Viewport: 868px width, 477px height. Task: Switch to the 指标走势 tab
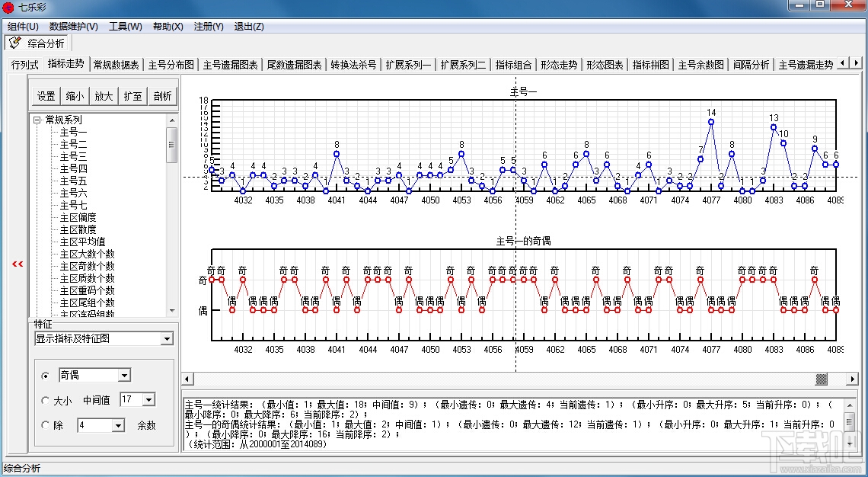(66, 63)
